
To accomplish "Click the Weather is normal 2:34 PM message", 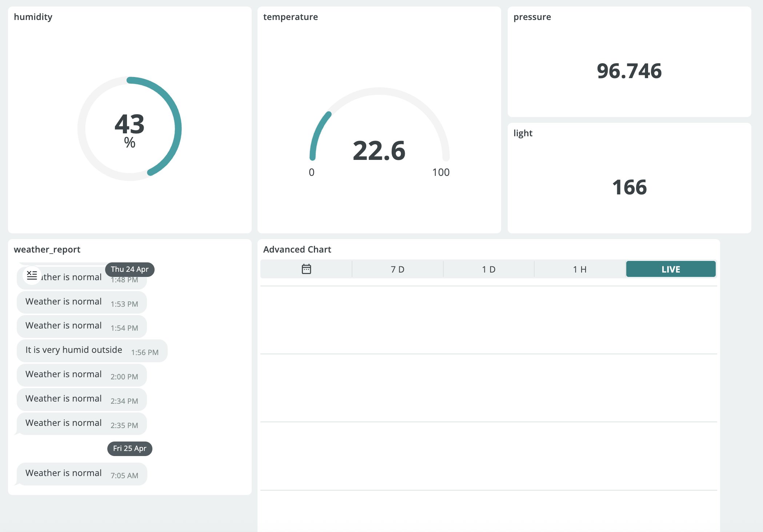I will click(x=81, y=399).
